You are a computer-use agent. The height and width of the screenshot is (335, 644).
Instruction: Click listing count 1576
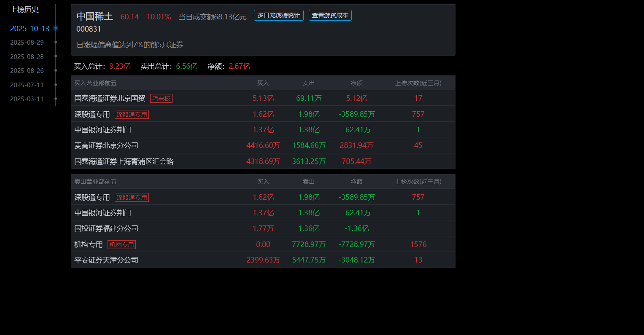pyautogui.click(x=418, y=244)
